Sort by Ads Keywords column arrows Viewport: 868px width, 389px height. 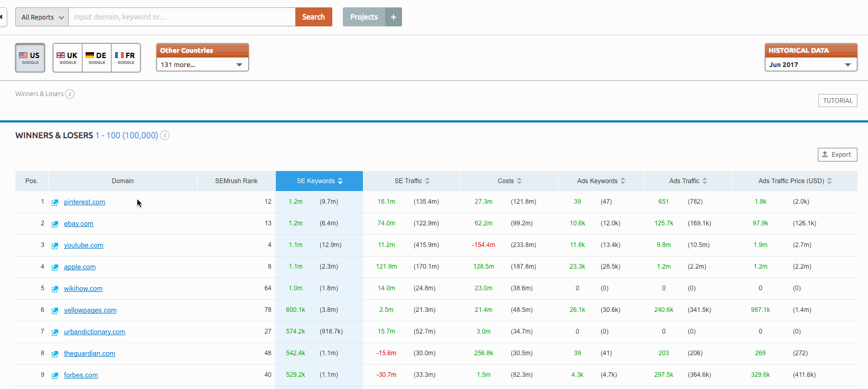coord(623,181)
